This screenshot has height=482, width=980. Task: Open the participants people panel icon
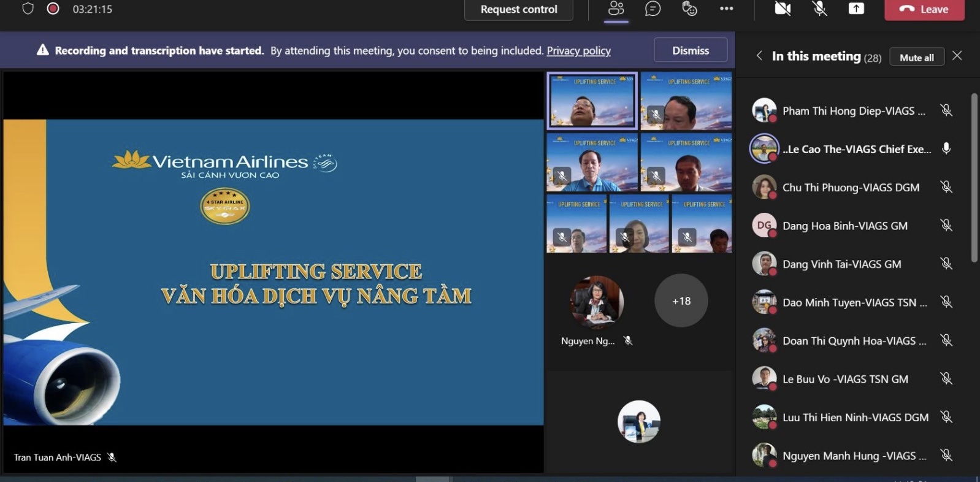click(x=616, y=9)
